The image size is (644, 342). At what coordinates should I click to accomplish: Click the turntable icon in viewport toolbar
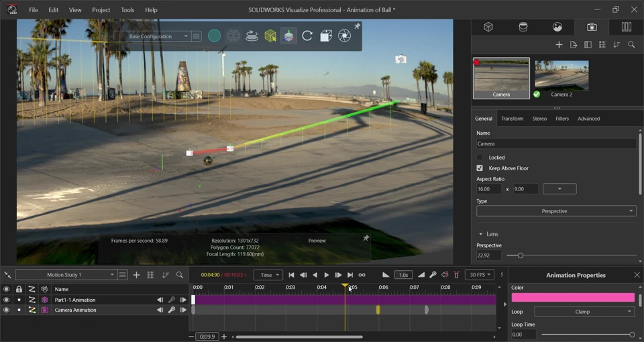pyautogui.click(x=252, y=36)
